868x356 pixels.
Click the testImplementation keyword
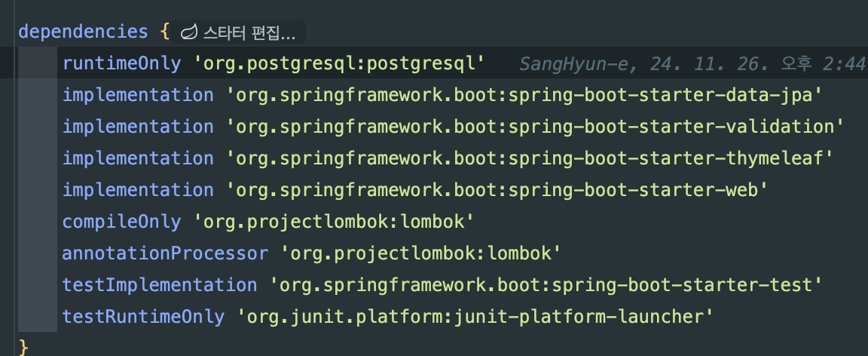(x=160, y=285)
